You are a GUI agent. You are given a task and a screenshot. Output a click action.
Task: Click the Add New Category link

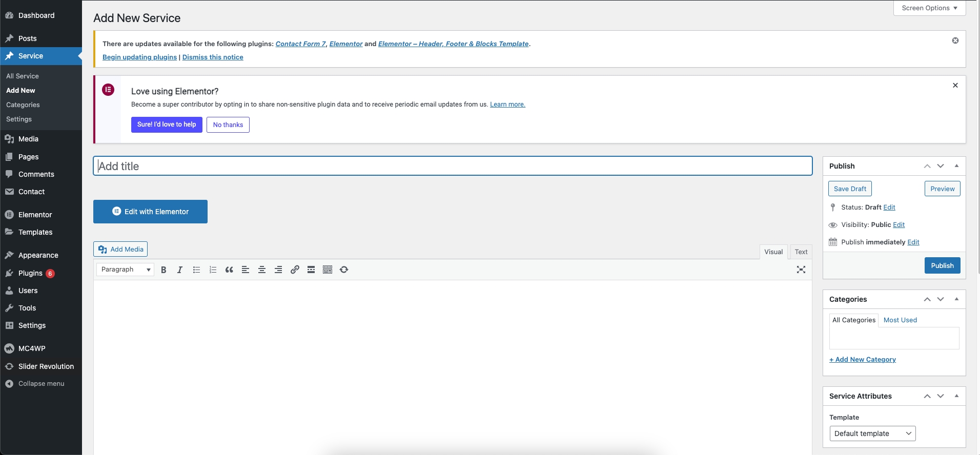tap(863, 360)
